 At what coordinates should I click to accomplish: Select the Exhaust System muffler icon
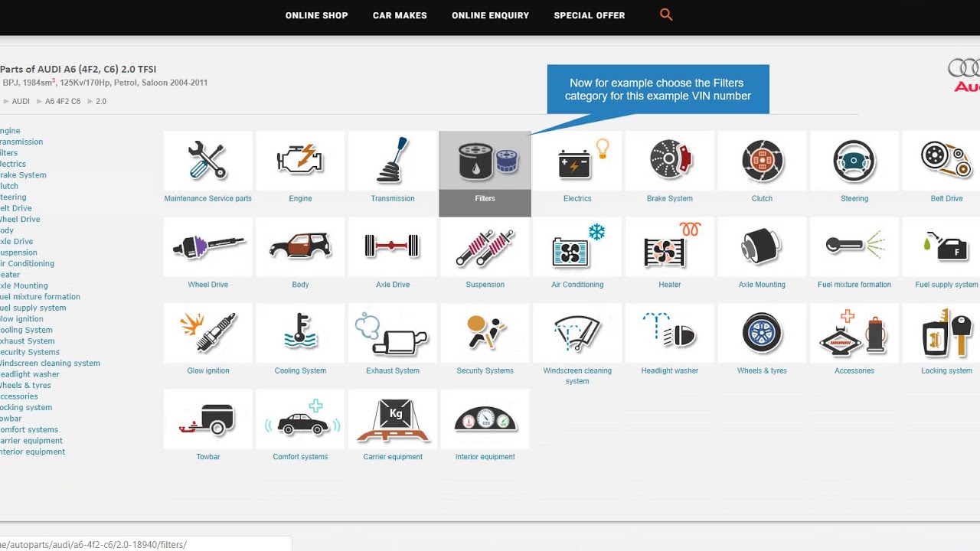(x=393, y=333)
